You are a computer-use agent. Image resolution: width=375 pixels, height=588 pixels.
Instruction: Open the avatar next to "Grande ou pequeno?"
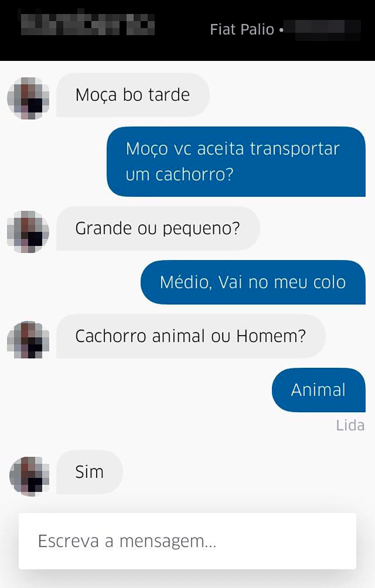29,232
